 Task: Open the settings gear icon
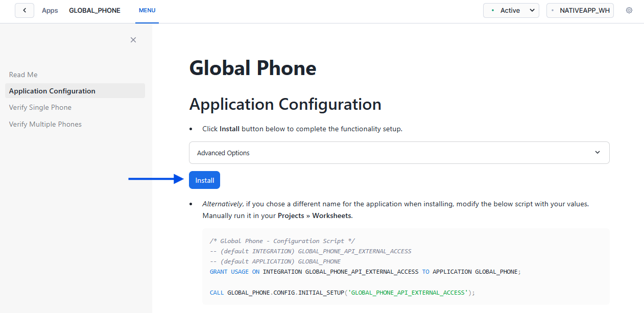629,10
